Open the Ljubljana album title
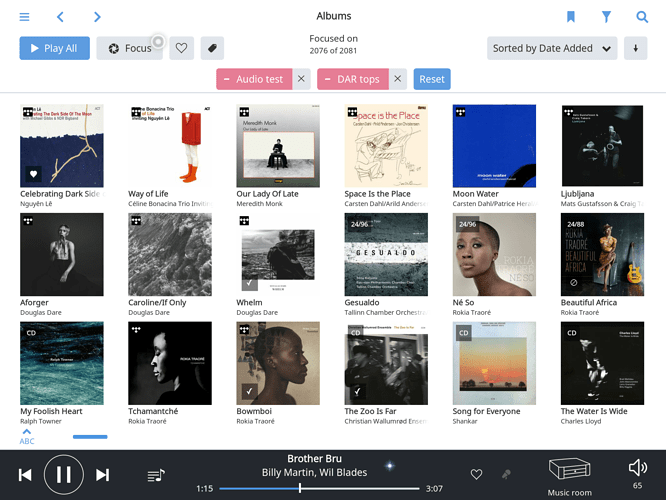The image size is (666, 500). tap(577, 194)
